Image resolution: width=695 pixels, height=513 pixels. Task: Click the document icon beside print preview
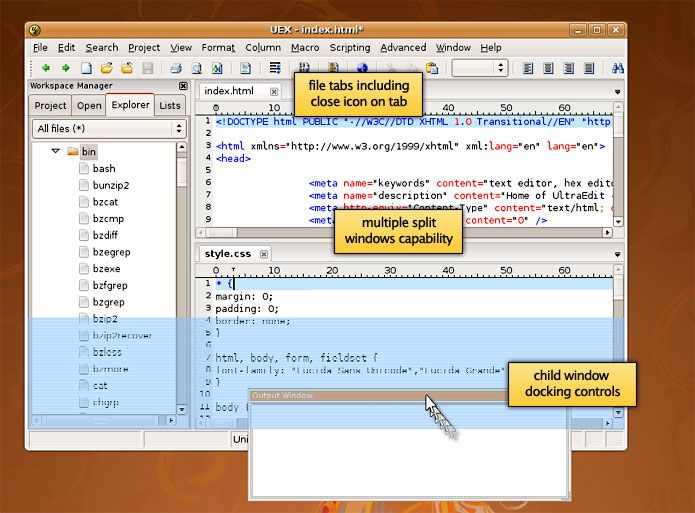217,68
